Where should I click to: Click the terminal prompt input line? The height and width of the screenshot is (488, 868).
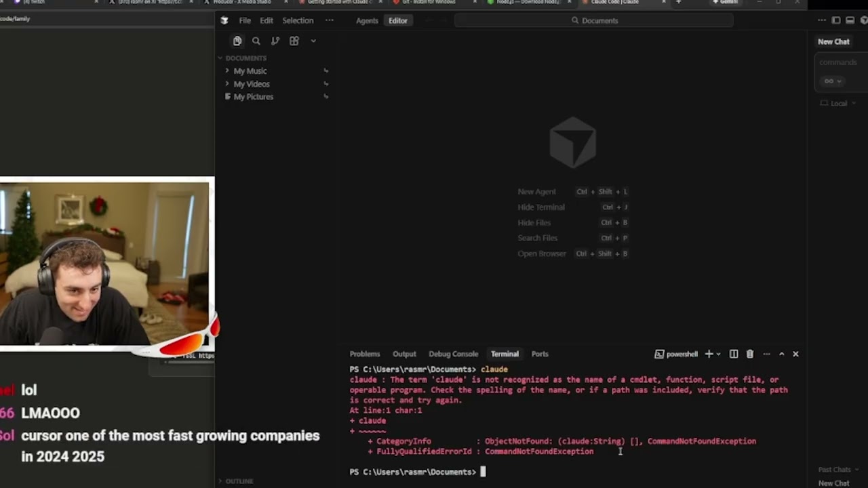[x=570, y=472]
